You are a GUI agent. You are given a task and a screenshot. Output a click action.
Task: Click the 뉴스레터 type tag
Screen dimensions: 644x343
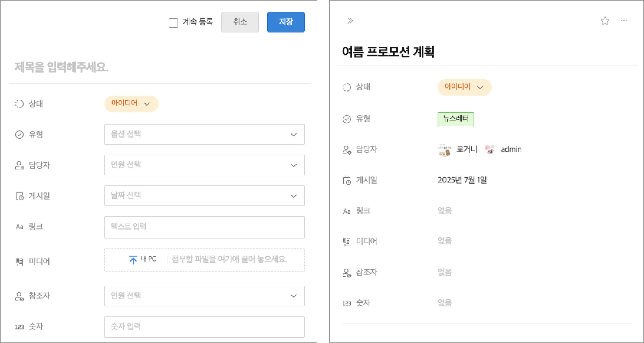tap(456, 119)
